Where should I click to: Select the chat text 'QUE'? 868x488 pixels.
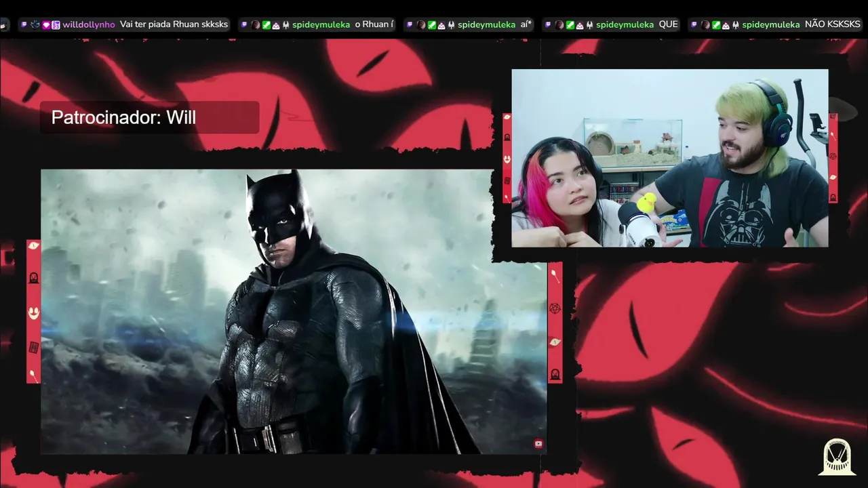(x=669, y=24)
